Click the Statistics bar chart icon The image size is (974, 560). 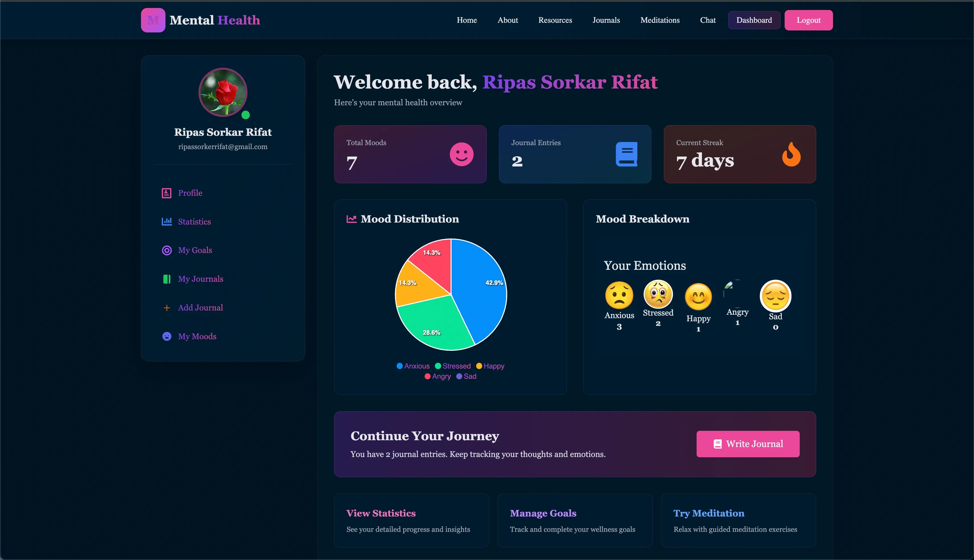(x=166, y=222)
